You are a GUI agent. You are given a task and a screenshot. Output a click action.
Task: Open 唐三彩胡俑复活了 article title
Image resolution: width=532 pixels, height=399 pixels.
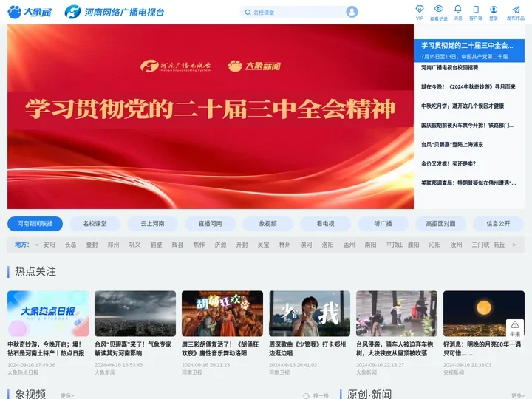point(220,349)
